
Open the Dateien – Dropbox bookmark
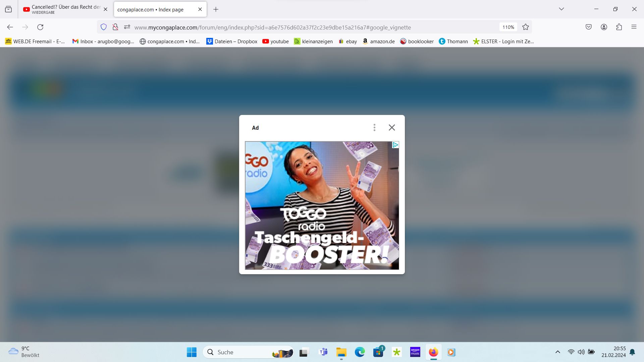[232, 41]
